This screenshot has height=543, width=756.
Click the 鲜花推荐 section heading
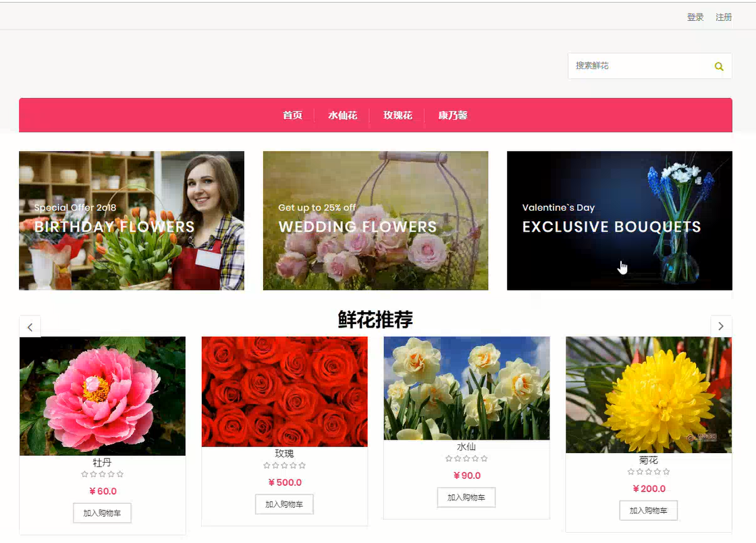coord(375,319)
